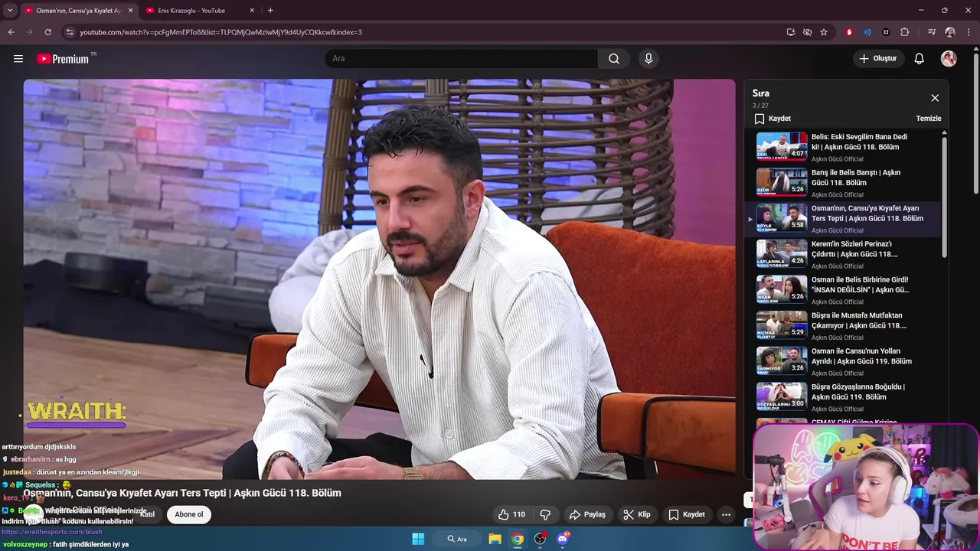Image resolution: width=980 pixels, height=551 pixels.
Task: Play Osman ile Cansu'nun Yolları Ayrıldı video
Action: [844, 361]
